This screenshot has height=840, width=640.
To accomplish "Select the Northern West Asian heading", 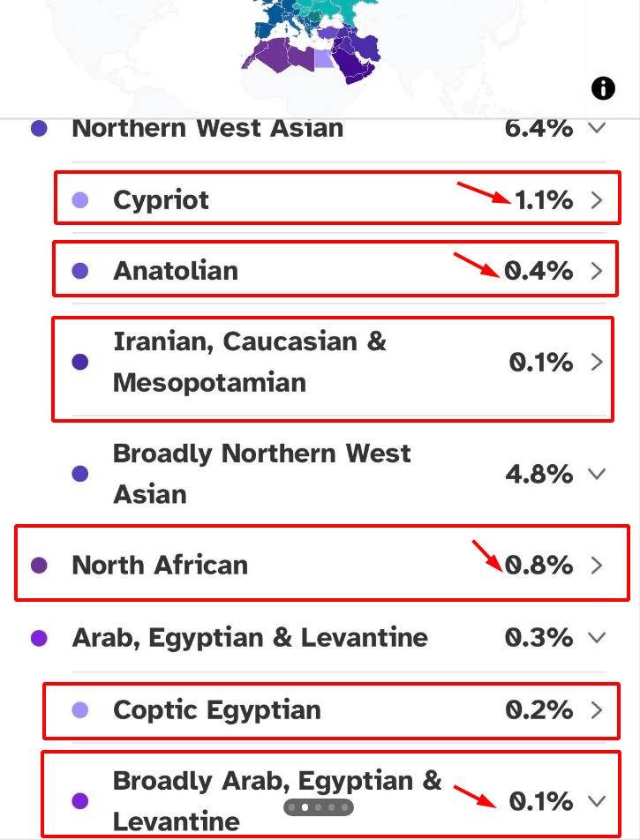I will pos(207,128).
